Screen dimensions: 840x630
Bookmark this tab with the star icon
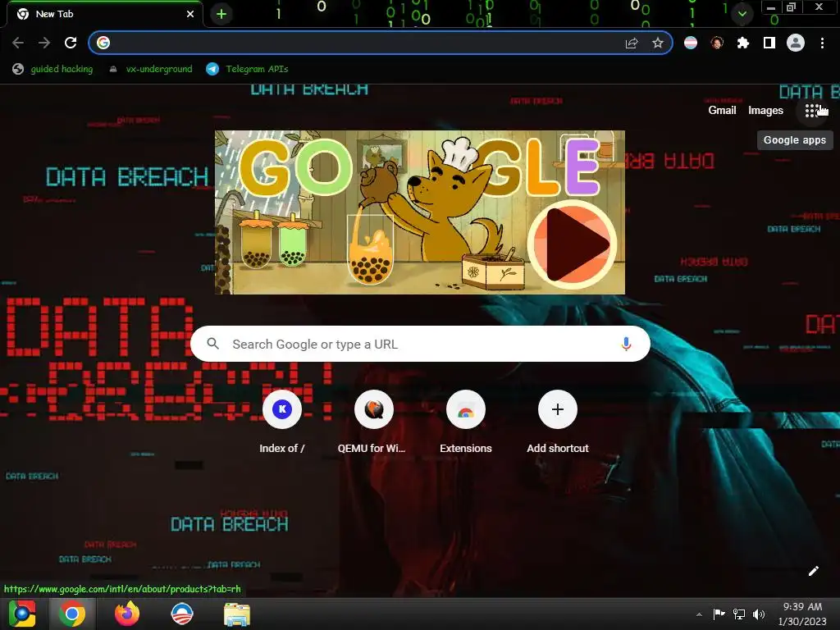pos(658,43)
